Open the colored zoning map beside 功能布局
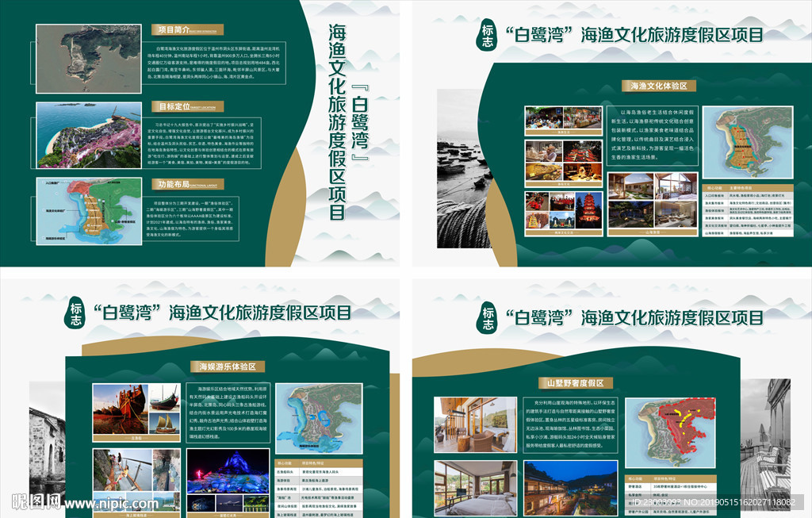The image size is (812, 518). 89,211
